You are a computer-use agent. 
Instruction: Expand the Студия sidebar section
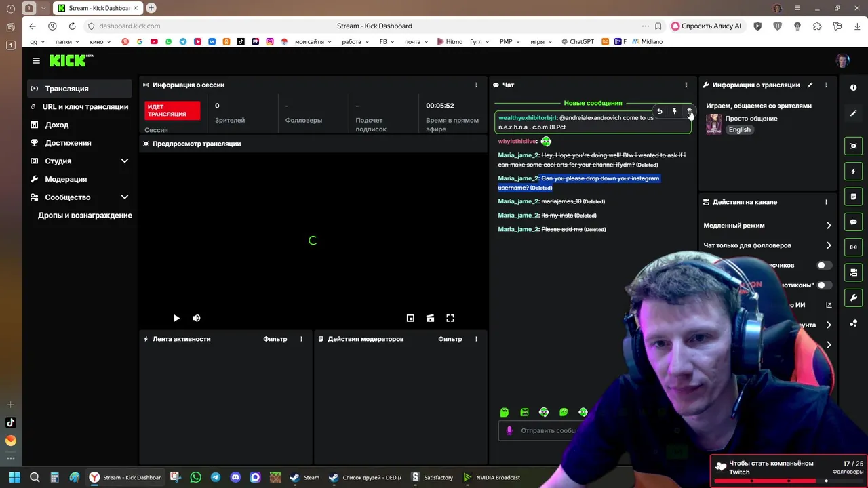click(125, 161)
